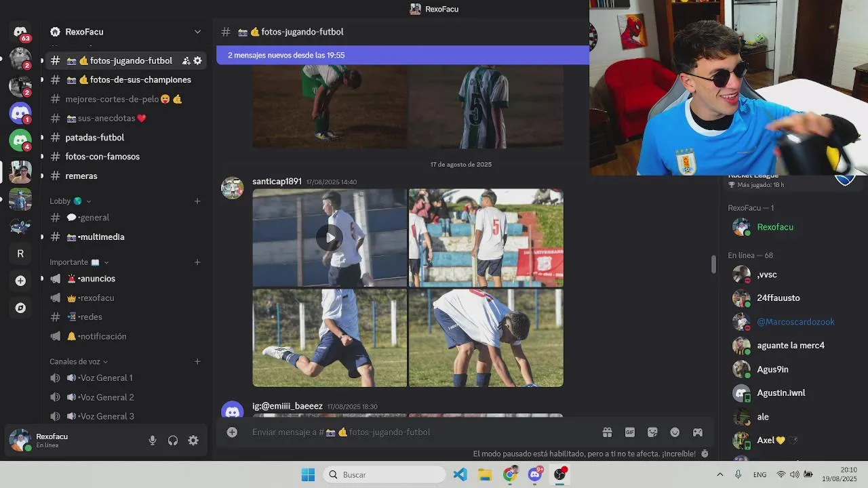
Task: Open the anuncios channel
Action: point(126,279)
